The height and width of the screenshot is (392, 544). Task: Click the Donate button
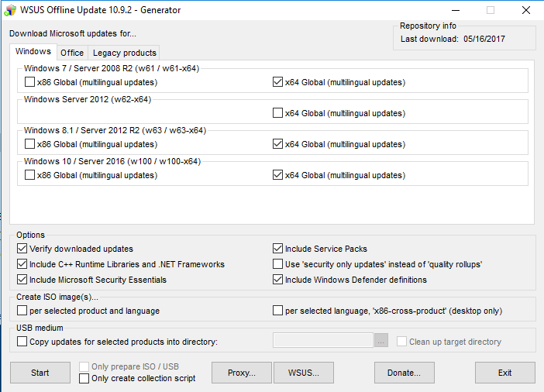pos(405,373)
